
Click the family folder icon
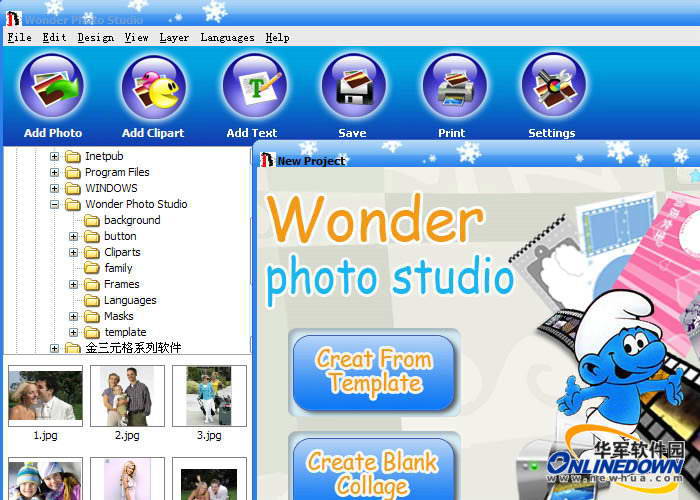coord(92,268)
